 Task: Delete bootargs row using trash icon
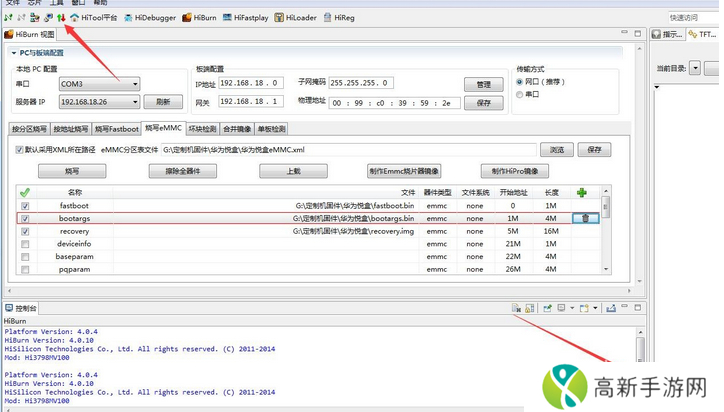586,217
